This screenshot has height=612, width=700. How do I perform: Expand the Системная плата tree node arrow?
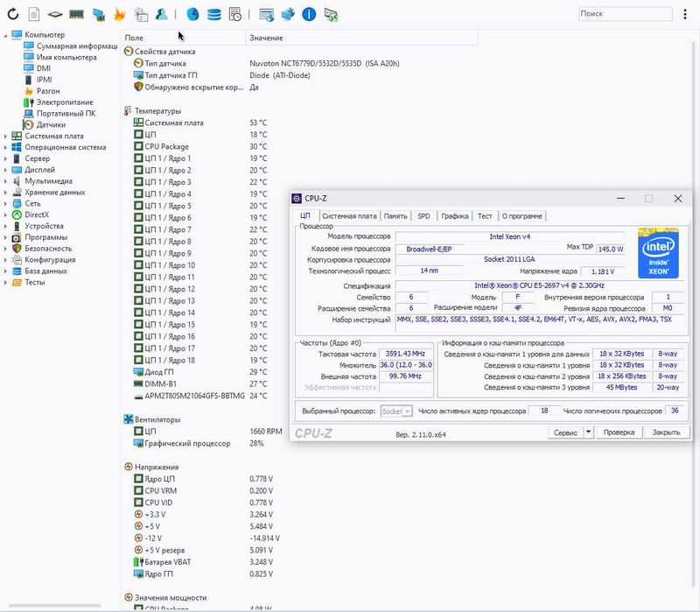(x=5, y=136)
